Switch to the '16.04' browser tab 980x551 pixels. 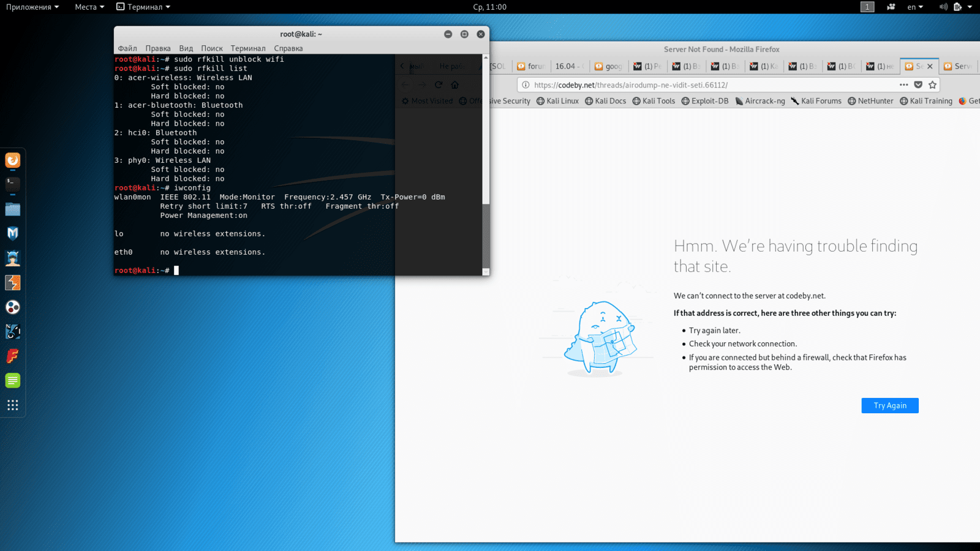coord(568,66)
